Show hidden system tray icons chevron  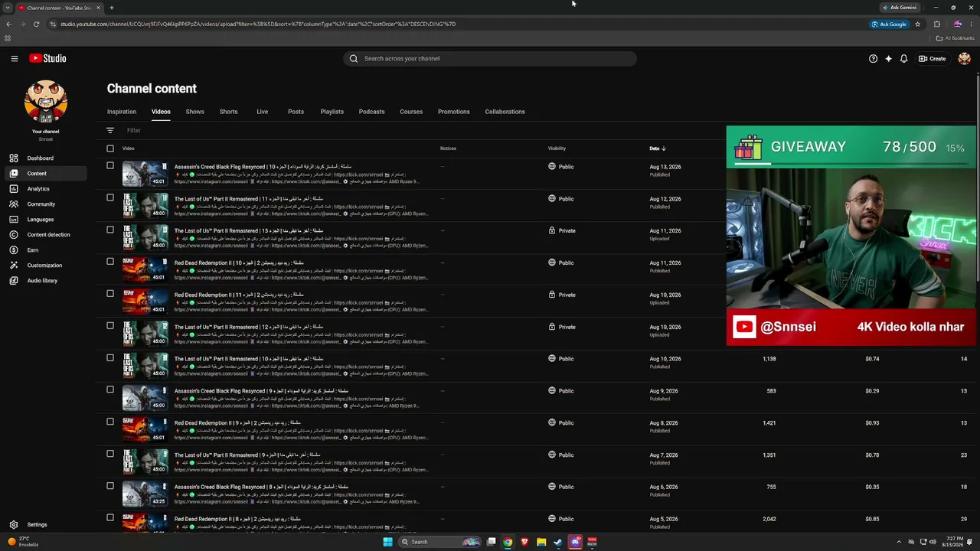(899, 542)
